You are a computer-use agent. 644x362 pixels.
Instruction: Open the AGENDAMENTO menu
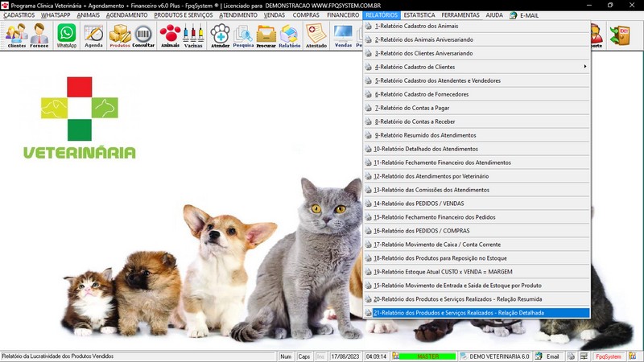click(126, 15)
